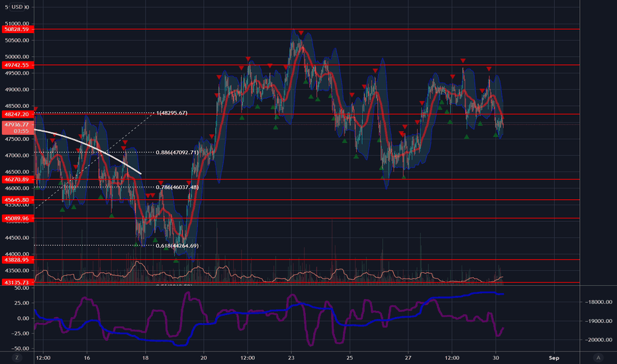
Task: Click the Fibonacci 0.886(47092.71) level label
Action: tap(177, 152)
